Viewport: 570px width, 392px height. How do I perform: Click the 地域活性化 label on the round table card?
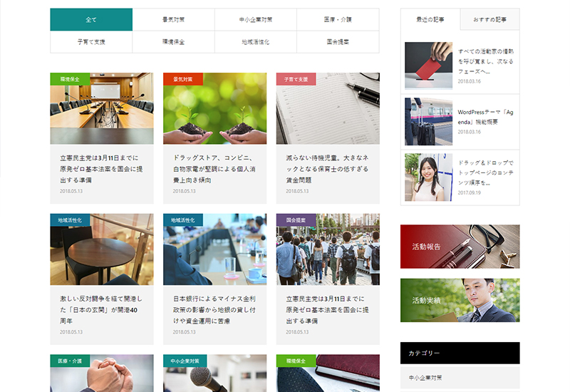coord(70,220)
